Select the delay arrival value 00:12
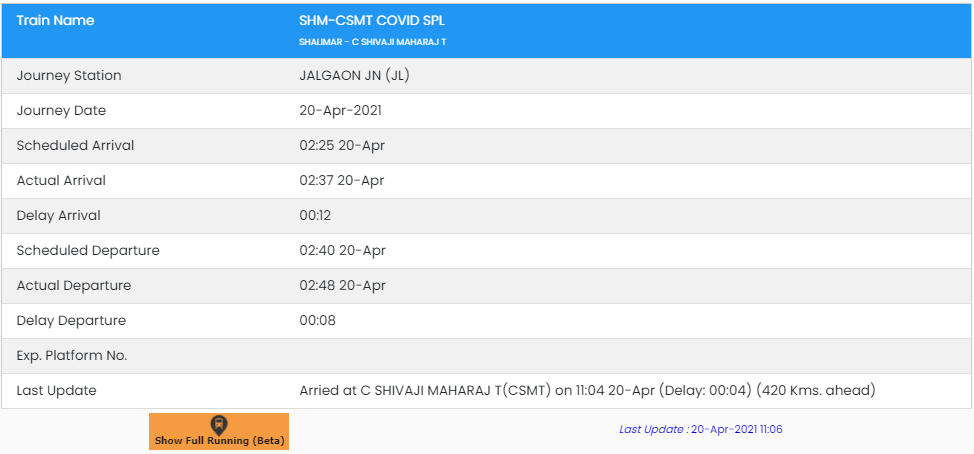 tap(318, 215)
